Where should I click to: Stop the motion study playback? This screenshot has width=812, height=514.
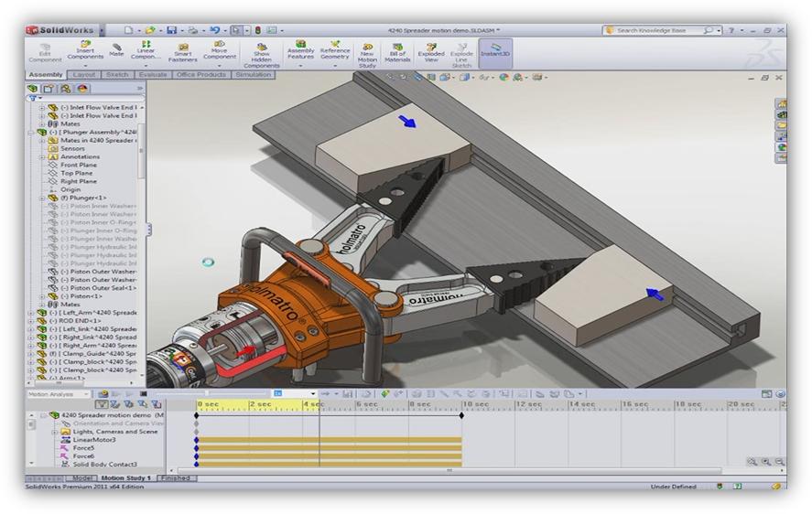tap(144, 394)
